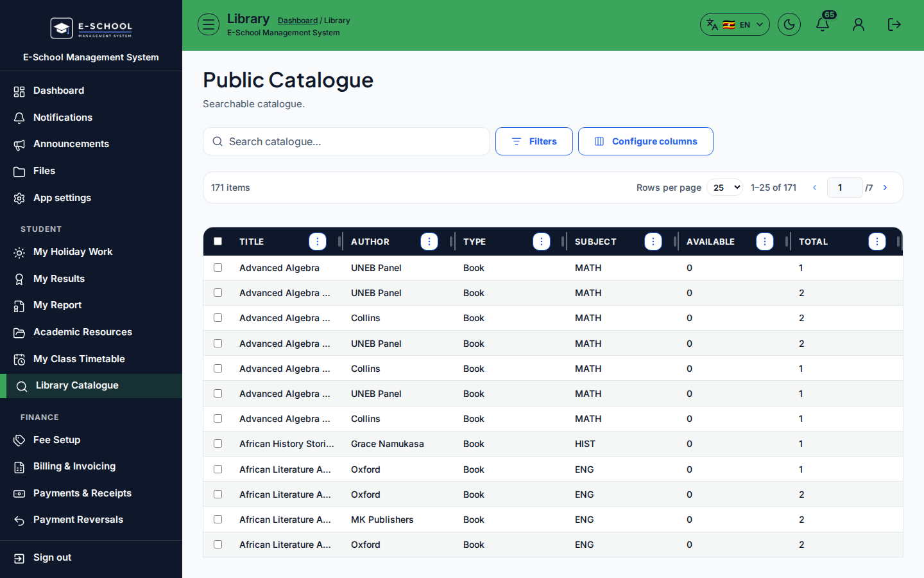The image size is (924, 578).
Task: Open Announcements in the sidebar
Action: [91, 144]
